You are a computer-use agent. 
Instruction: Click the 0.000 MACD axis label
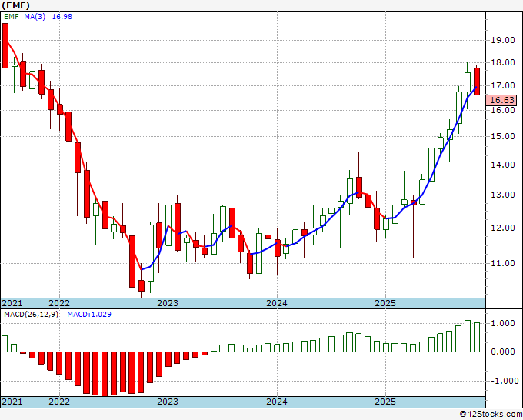coord(503,352)
